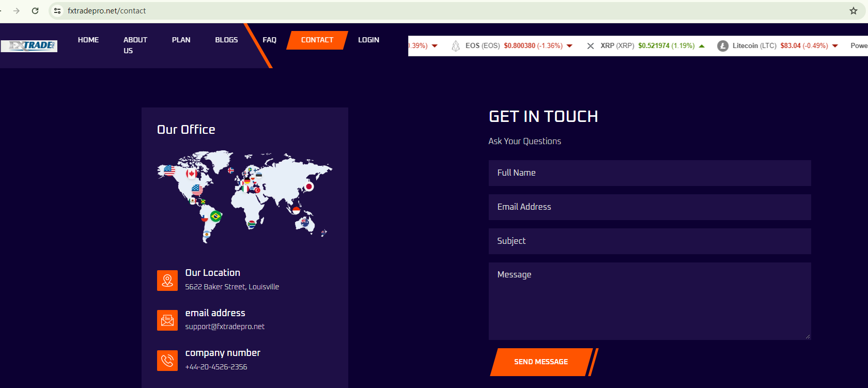Viewport: 868px width, 388px height.
Task: Click the orange location pin icon
Action: click(x=167, y=281)
